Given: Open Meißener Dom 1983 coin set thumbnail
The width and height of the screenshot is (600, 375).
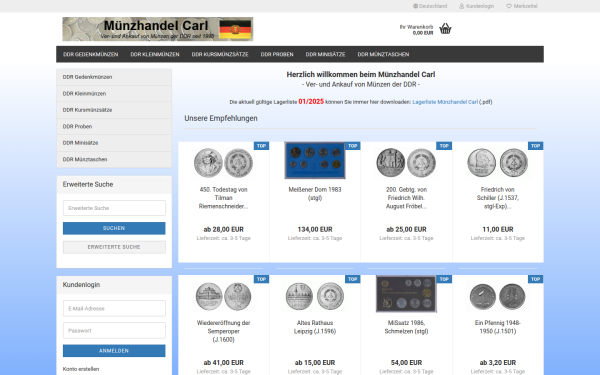Looking at the screenshot, I should click(x=315, y=160).
